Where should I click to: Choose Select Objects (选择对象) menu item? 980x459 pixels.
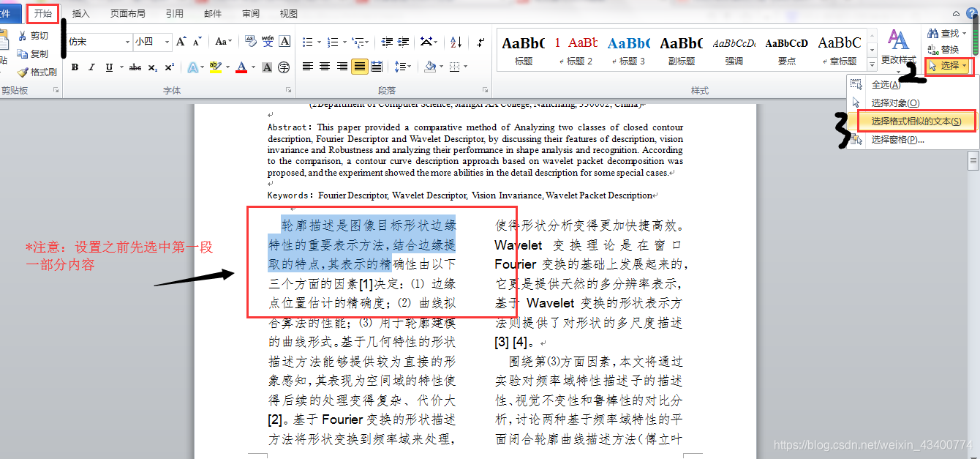coord(912,103)
